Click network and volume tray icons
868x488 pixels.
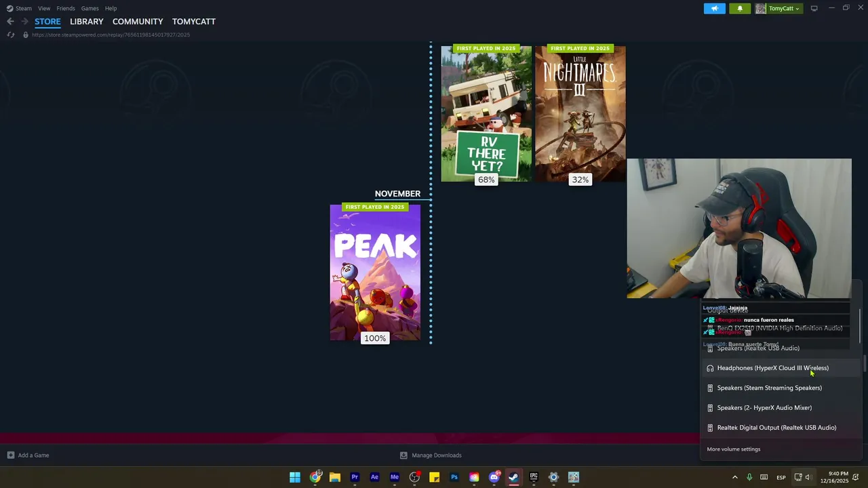pos(803,477)
